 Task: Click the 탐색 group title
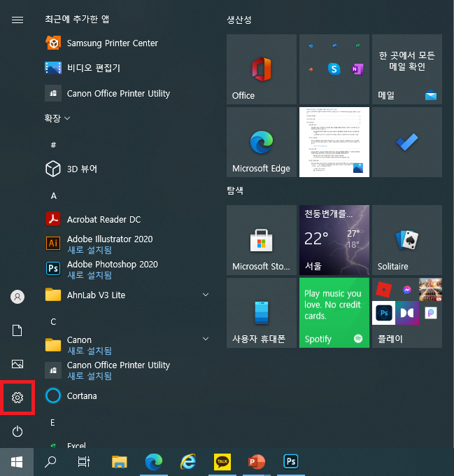(235, 190)
